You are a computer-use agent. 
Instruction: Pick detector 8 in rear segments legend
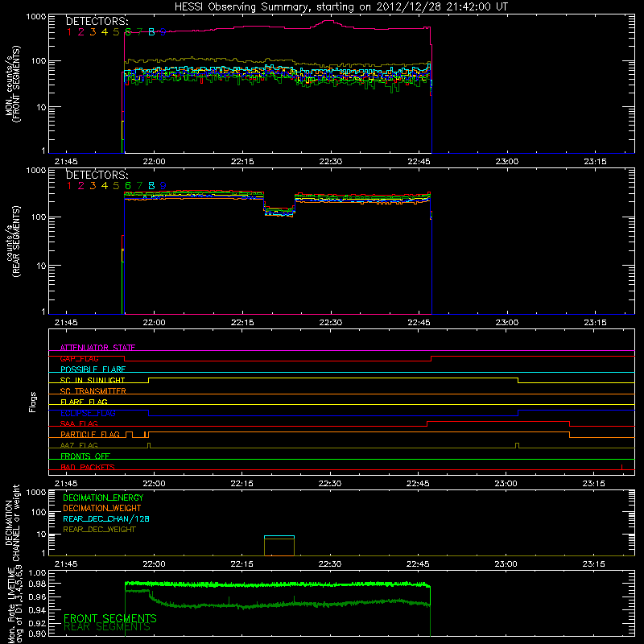pyautogui.click(x=151, y=186)
